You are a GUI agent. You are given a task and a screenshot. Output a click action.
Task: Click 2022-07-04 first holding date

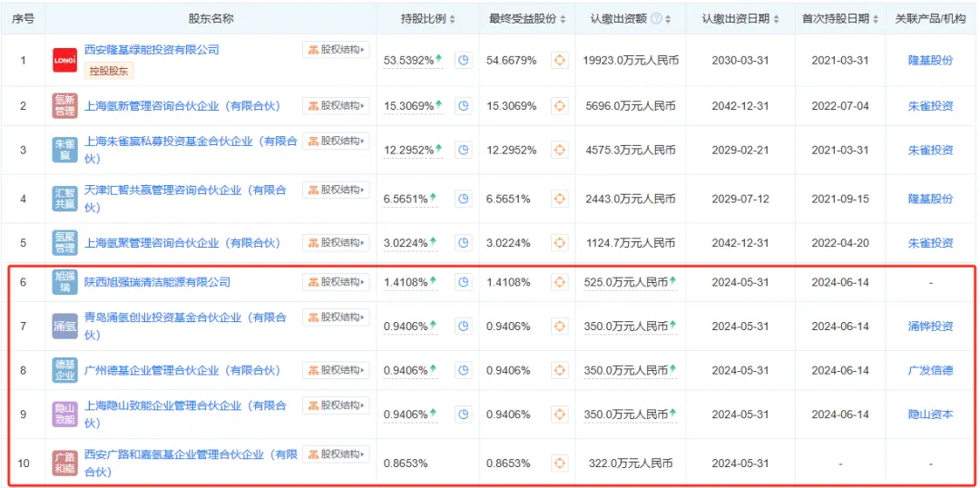pyautogui.click(x=840, y=106)
